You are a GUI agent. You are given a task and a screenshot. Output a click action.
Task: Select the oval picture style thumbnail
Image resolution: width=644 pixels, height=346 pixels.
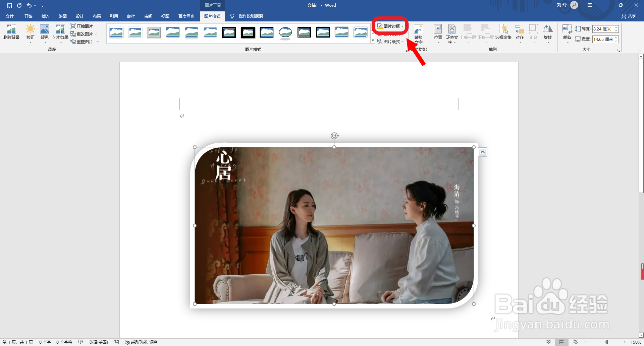point(285,33)
